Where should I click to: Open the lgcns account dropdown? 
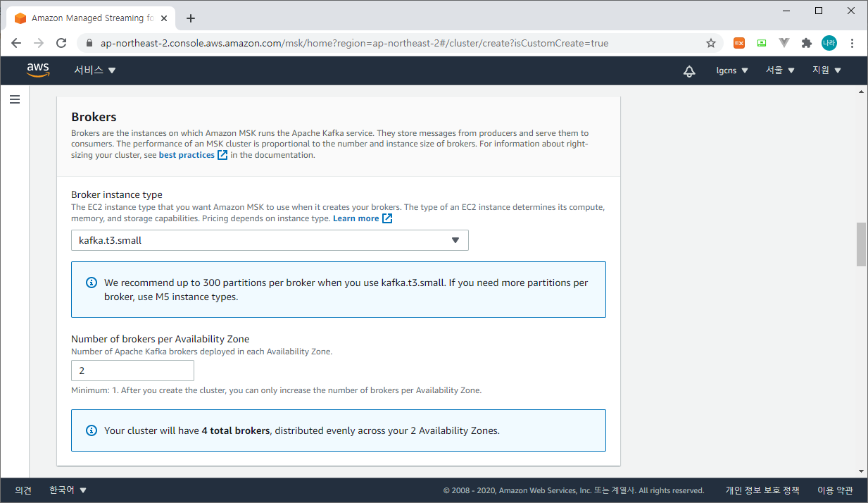point(732,70)
